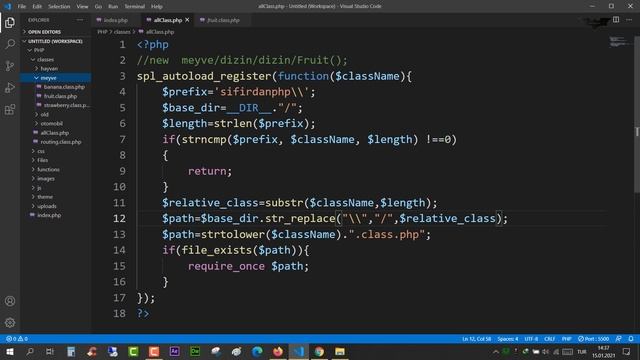Open the Windows Start menu
Screen dimensions: 640x360
tap(9, 351)
